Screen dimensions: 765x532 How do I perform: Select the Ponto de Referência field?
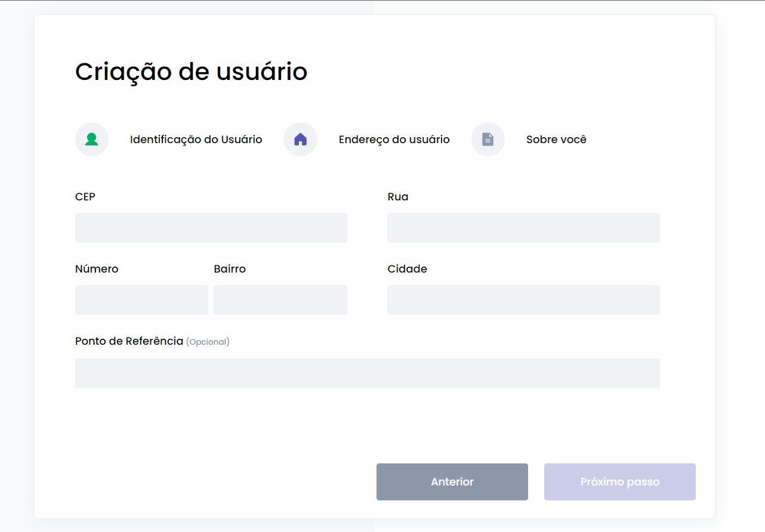pos(367,373)
